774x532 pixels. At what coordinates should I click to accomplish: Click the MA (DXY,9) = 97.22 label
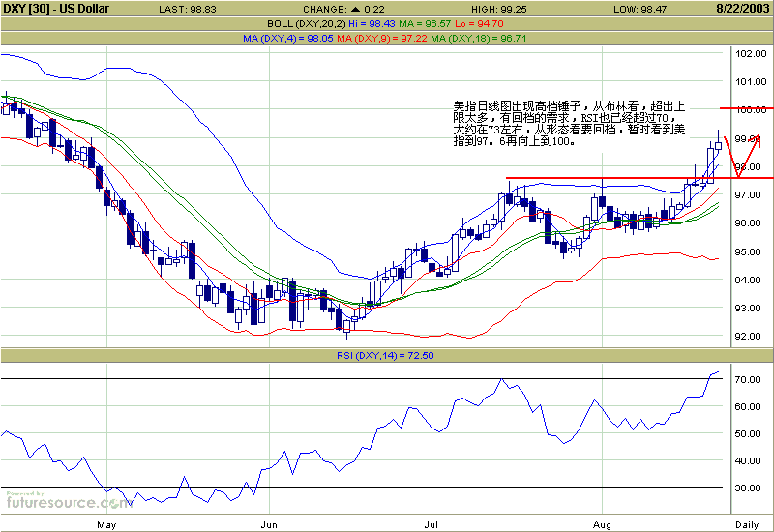382,38
